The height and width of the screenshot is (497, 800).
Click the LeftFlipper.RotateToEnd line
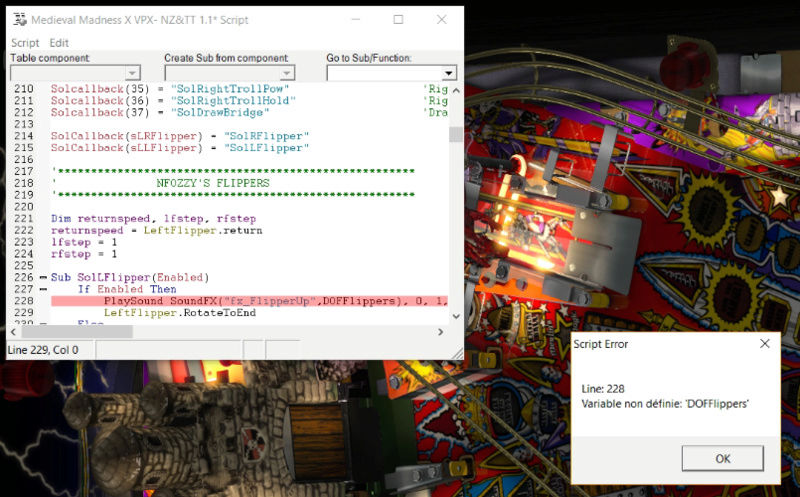[180, 313]
